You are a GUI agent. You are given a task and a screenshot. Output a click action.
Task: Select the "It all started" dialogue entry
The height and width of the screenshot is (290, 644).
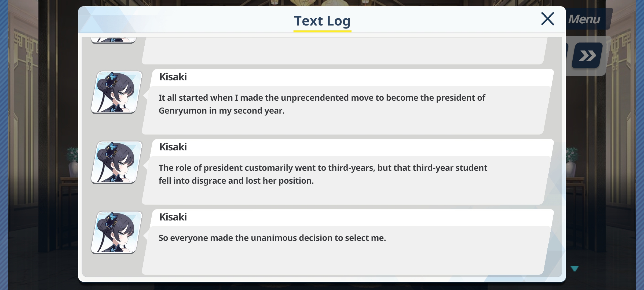tap(348, 102)
